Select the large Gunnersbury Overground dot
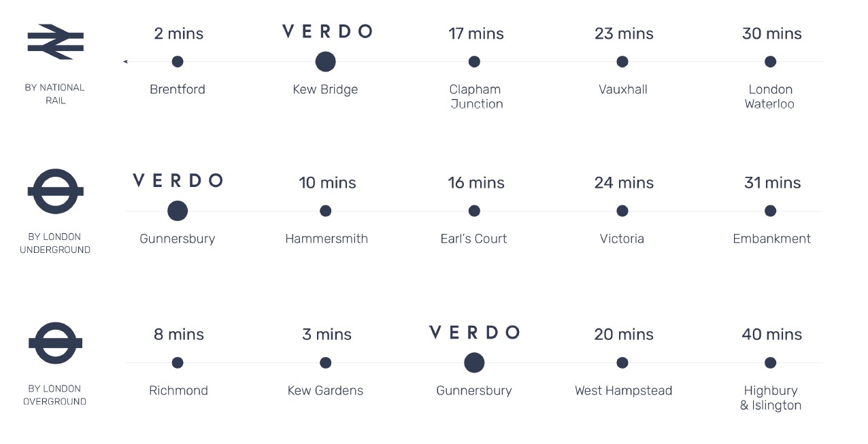The image size is (868, 444). coord(474,362)
